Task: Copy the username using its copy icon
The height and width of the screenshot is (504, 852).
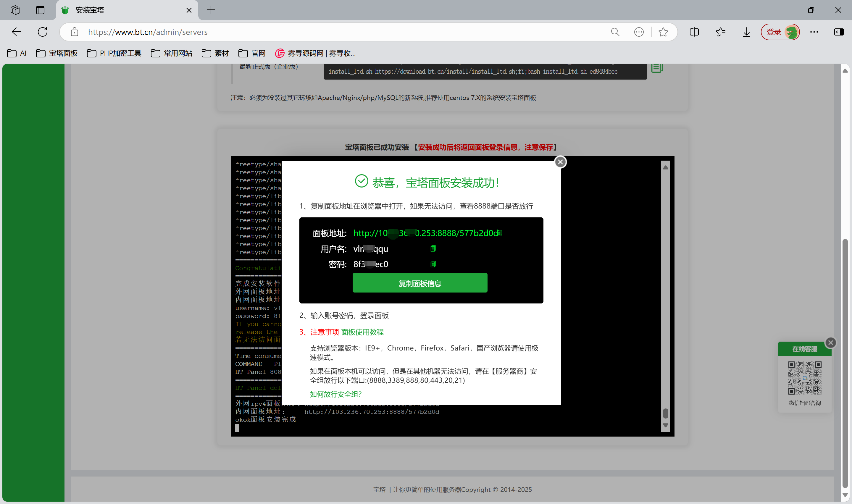Action: pyautogui.click(x=433, y=249)
